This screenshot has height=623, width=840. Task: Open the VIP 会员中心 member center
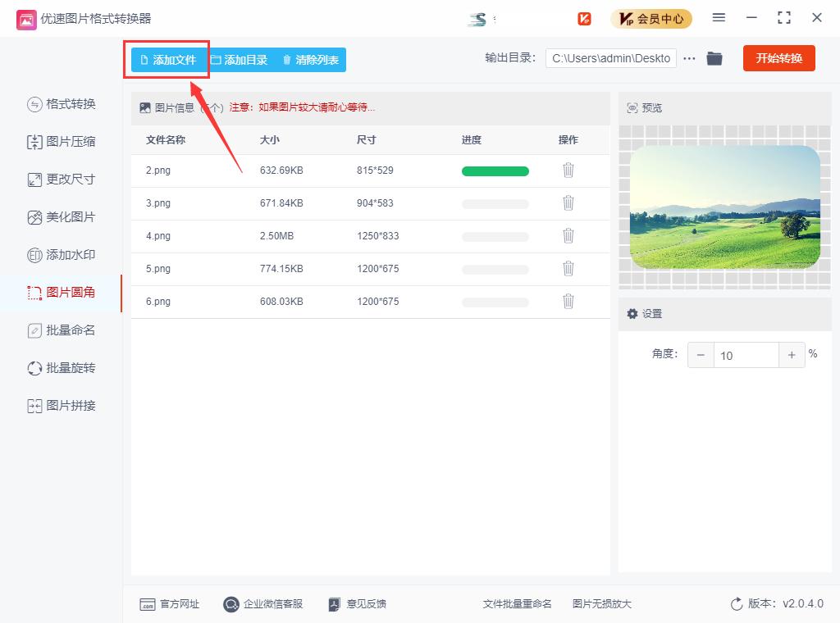651,18
